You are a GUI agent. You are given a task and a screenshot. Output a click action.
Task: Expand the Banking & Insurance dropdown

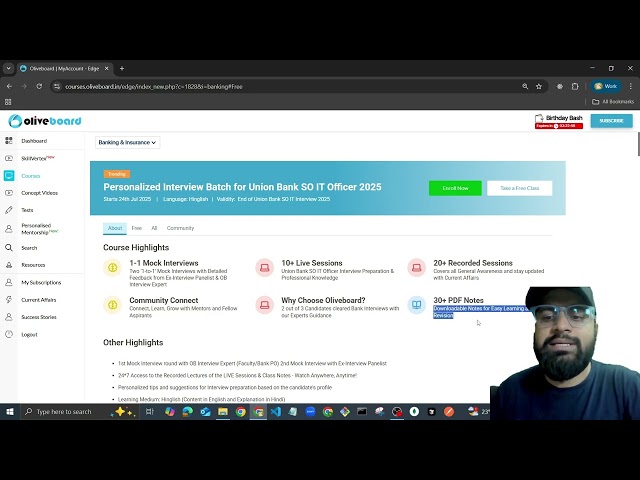[x=127, y=142]
